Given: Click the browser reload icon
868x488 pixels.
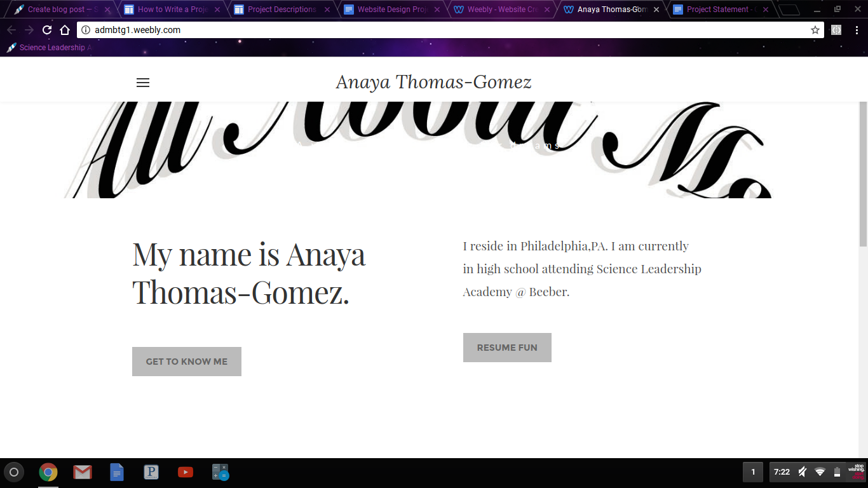Looking at the screenshot, I should (47, 30).
